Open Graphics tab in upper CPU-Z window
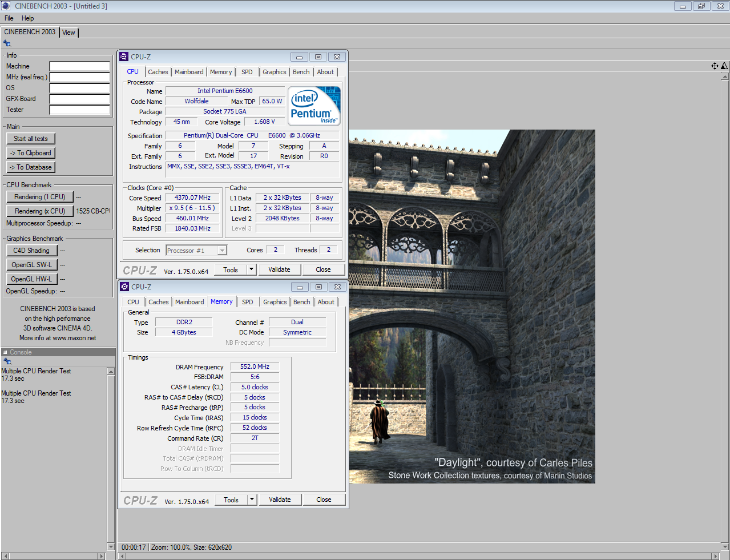Image resolution: width=730 pixels, height=560 pixels. click(x=275, y=72)
